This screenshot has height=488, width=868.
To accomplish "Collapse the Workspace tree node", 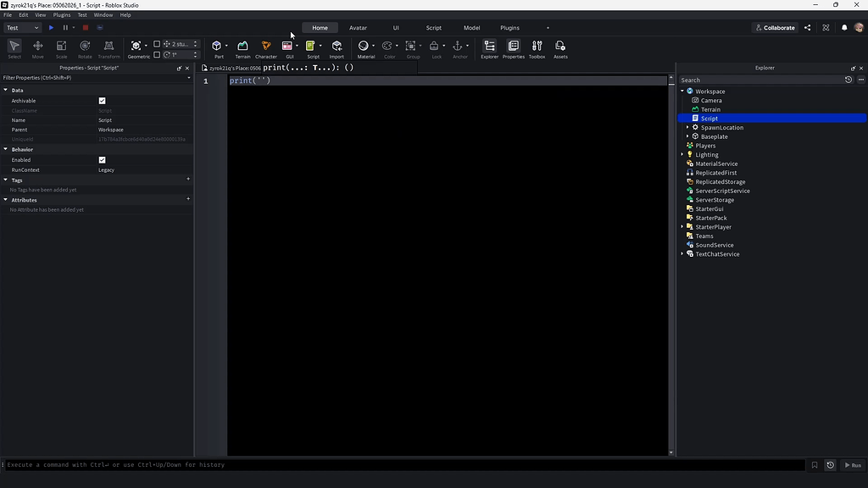I will (682, 91).
